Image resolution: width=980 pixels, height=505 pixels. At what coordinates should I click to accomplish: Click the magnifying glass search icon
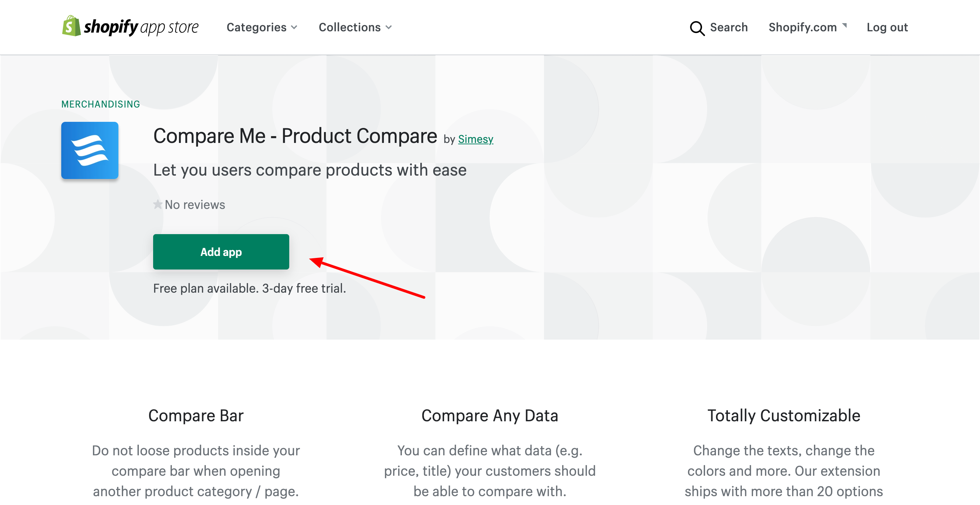tap(697, 28)
